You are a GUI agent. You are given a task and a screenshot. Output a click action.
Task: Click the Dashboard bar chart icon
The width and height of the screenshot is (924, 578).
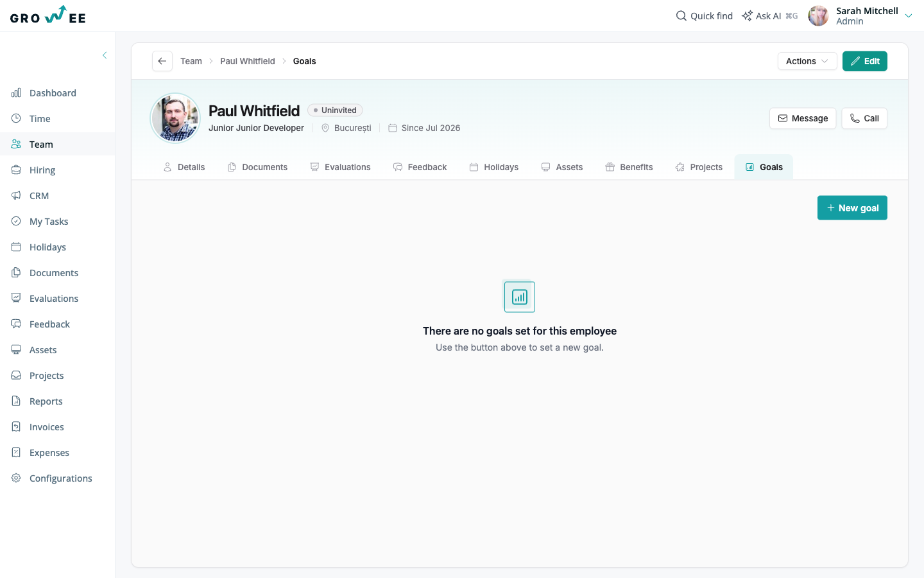[x=16, y=92]
